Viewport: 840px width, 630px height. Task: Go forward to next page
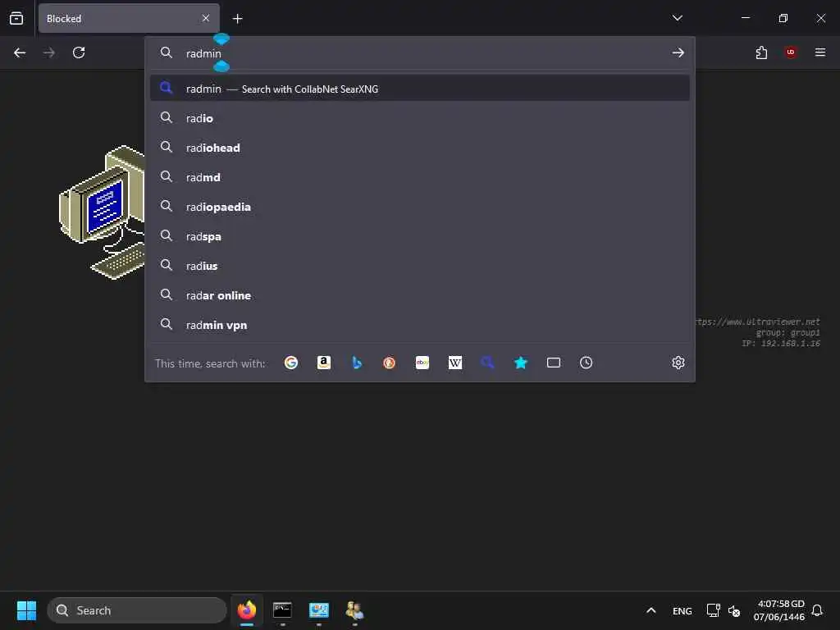(48, 52)
